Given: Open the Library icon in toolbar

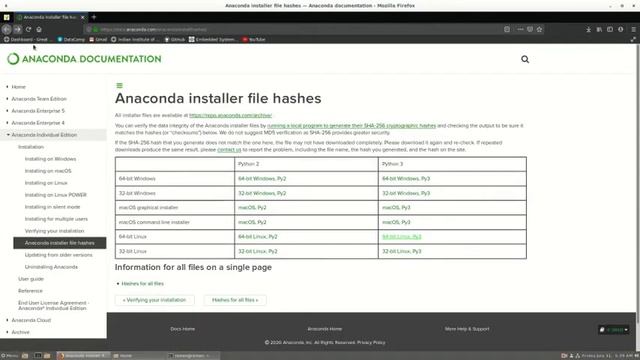Looking at the screenshot, I should click(599, 29).
